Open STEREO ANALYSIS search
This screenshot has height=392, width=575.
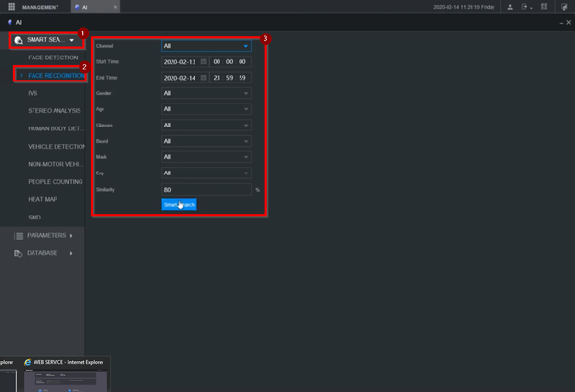coord(55,111)
